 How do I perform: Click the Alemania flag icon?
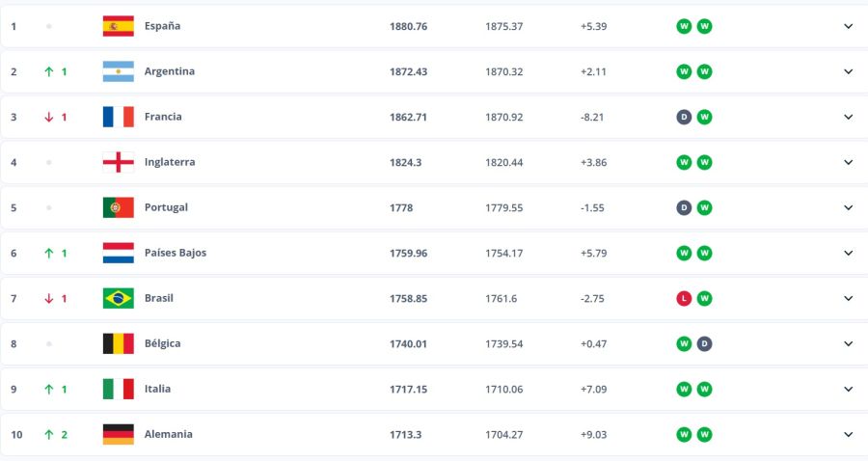tap(118, 434)
